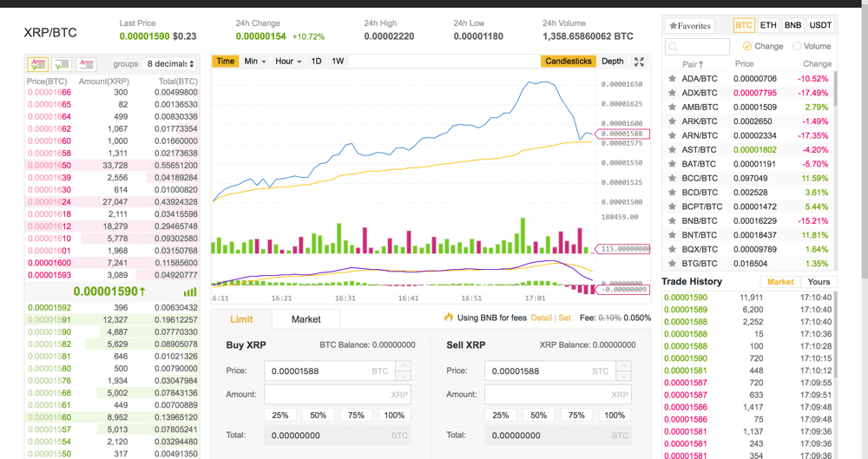Set chart interval to 1W
Image resolution: width=868 pixels, height=459 pixels.
[x=338, y=62]
